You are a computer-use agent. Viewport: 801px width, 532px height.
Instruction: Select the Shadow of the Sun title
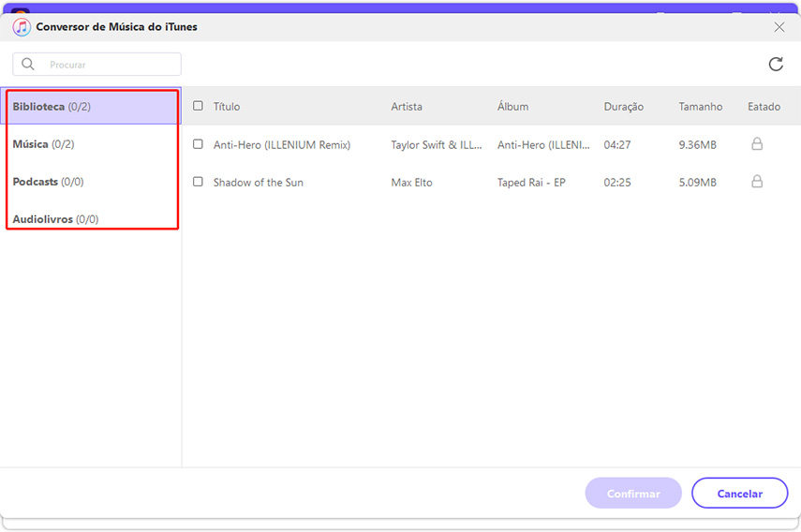(x=258, y=183)
